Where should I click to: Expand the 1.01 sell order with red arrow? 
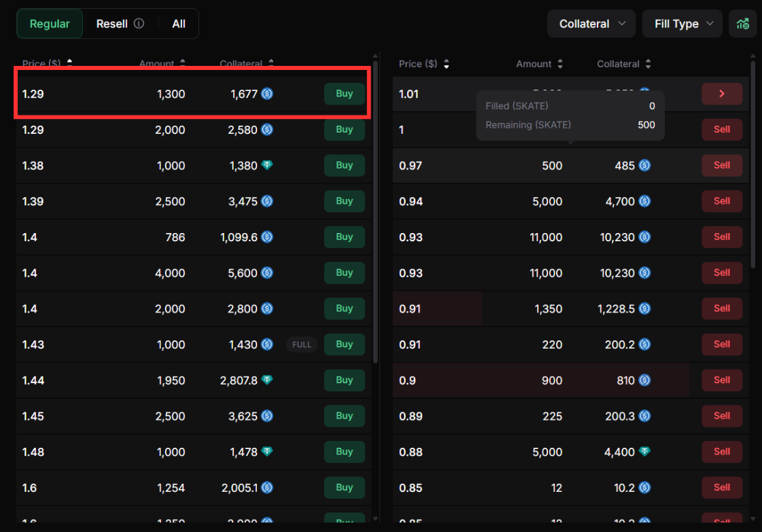[722, 94]
